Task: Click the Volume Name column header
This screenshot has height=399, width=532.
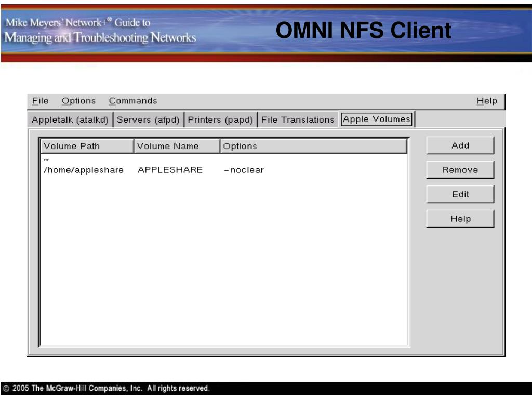Action: point(177,146)
